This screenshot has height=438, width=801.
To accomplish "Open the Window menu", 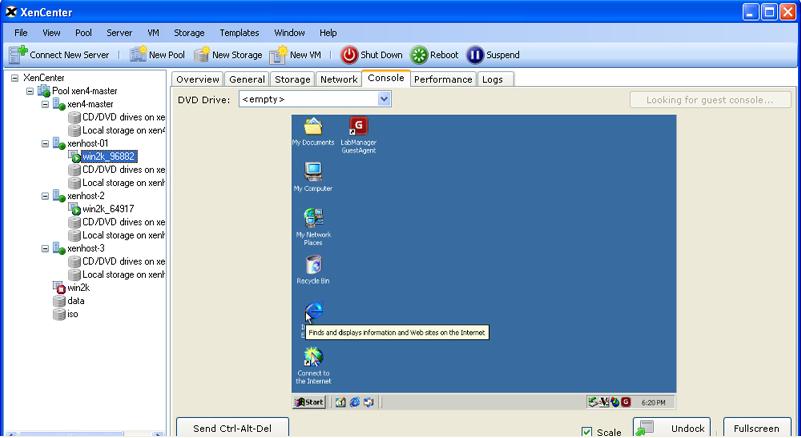I will tap(289, 33).
